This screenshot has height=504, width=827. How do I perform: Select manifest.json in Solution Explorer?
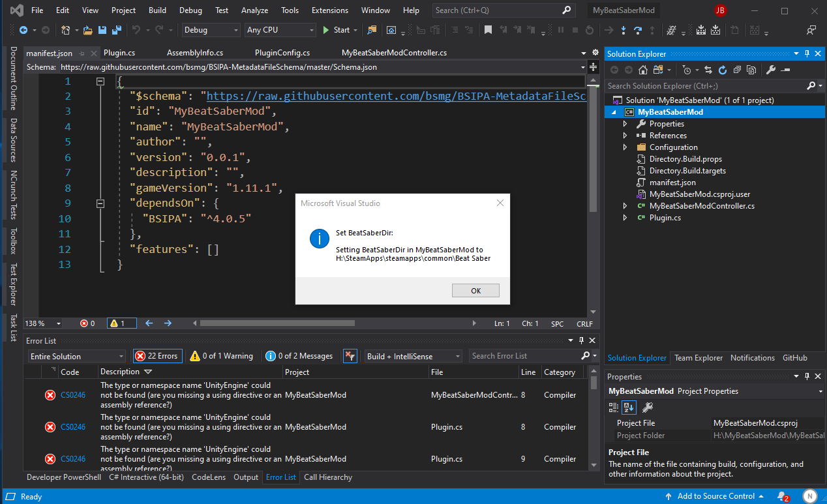(672, 183)
